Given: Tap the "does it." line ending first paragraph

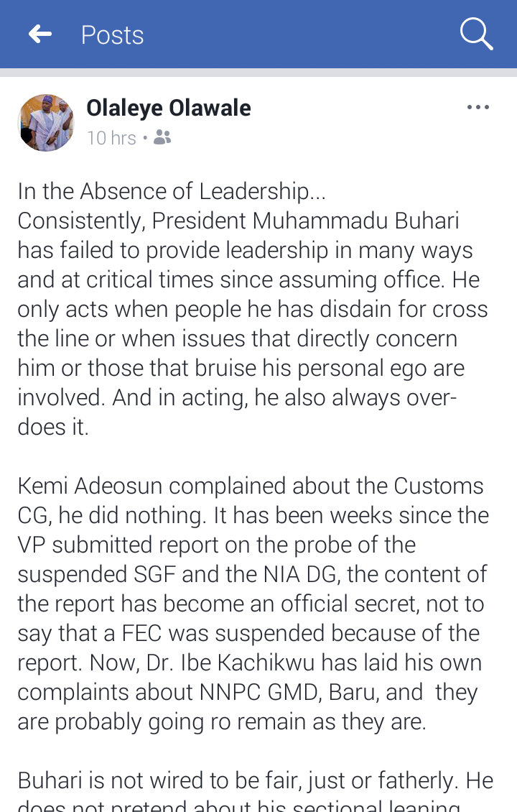Looking at the screenshot, I should [53, 427].
